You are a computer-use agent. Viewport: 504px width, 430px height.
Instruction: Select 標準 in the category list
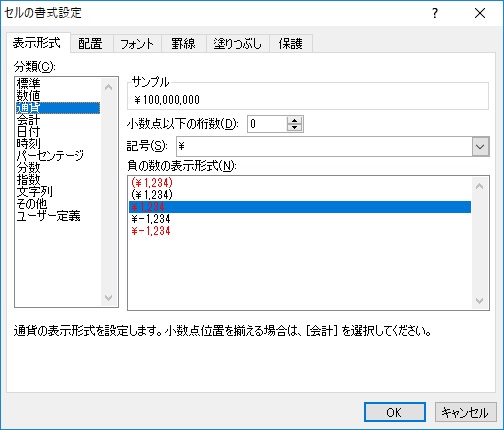pyautogui.click(x=58, y=83)
